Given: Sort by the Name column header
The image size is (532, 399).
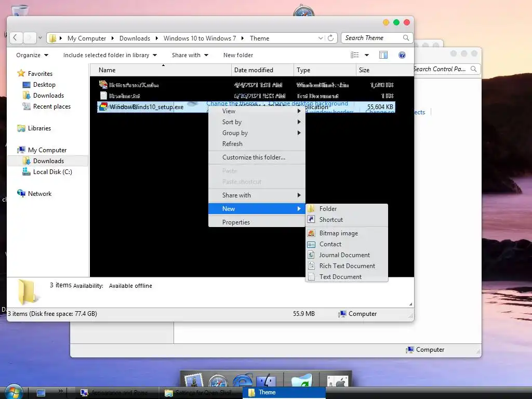Looking at the screenshot, I should (x=161, y=70).
